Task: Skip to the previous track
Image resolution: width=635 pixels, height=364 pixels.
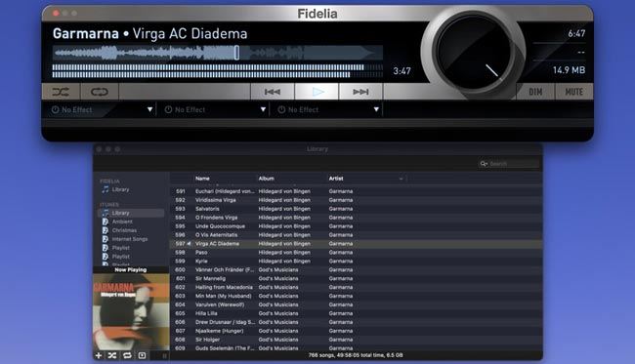Action: [x=273, y=92]
